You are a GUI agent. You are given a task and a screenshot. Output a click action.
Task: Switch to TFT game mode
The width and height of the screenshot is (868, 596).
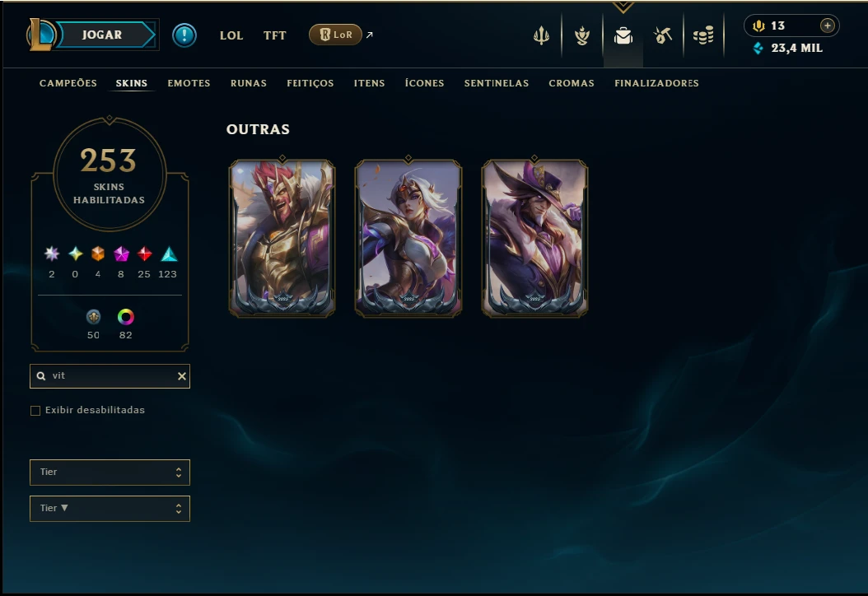tap(274, 35)
